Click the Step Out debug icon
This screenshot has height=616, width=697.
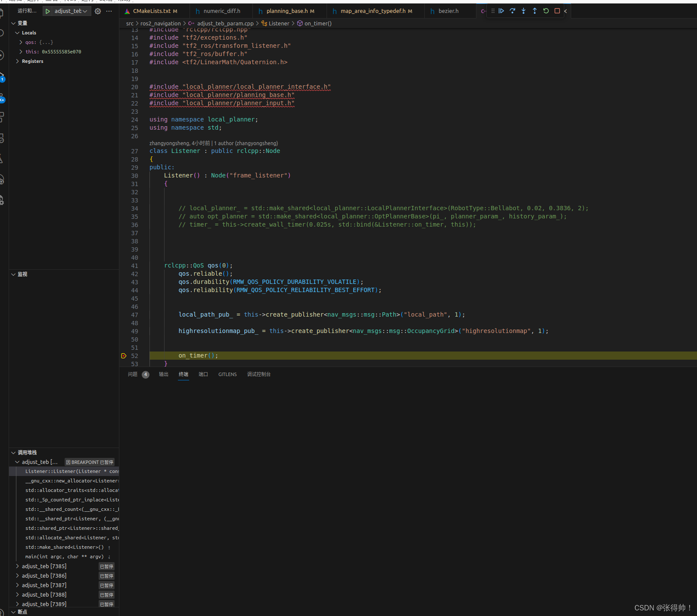[x=535, y=11]
